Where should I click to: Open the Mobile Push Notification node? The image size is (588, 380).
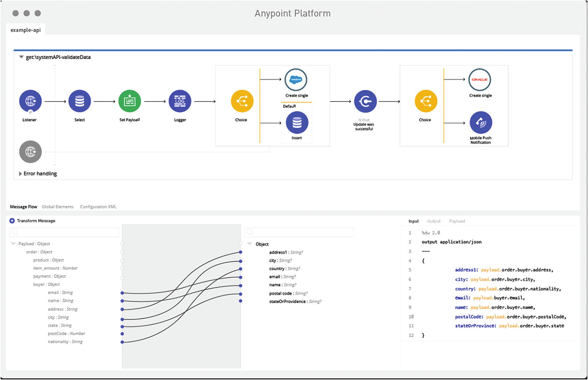coord(481,123)
